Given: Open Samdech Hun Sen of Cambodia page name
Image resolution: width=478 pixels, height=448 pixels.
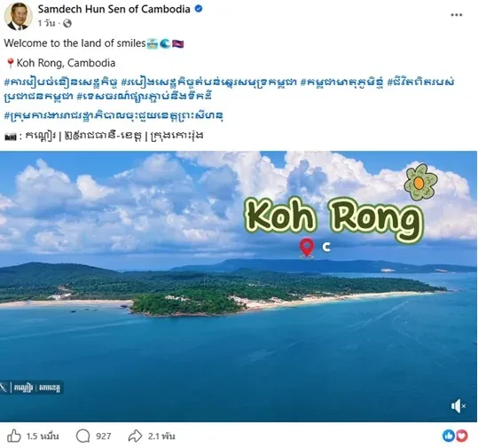Looking at the screenshot, I should (x=114, y=9).
